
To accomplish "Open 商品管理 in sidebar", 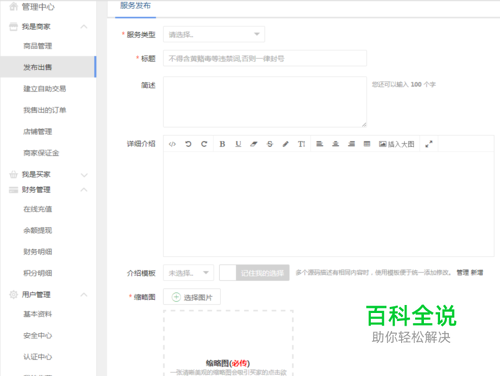I will 38,46.
